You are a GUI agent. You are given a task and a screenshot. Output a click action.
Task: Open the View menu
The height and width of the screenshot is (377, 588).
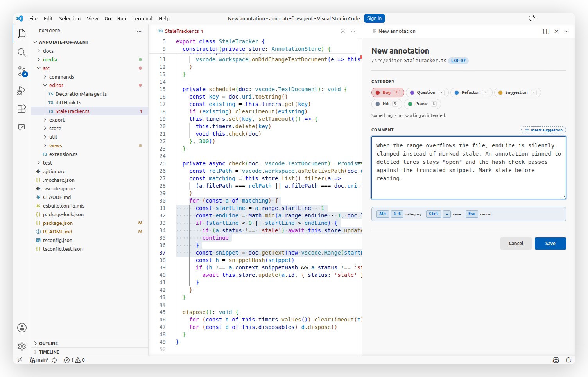point(92,18)
